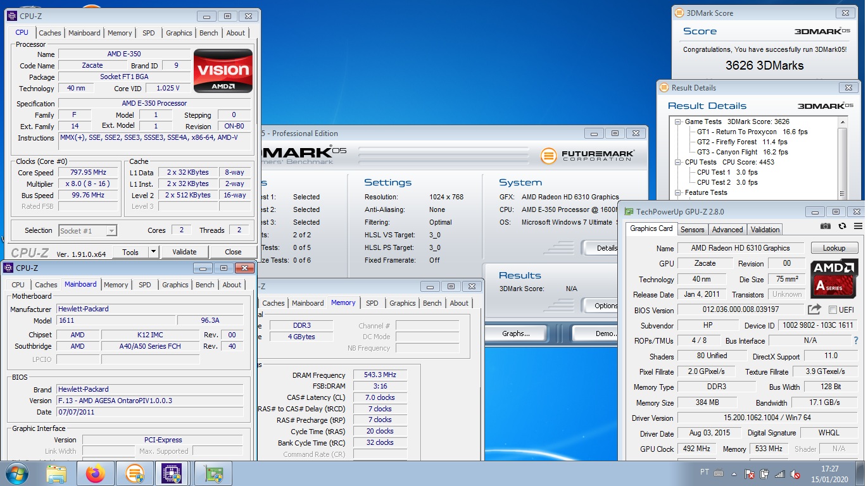Click the GPU-Z refresh icon

(842, 226)
